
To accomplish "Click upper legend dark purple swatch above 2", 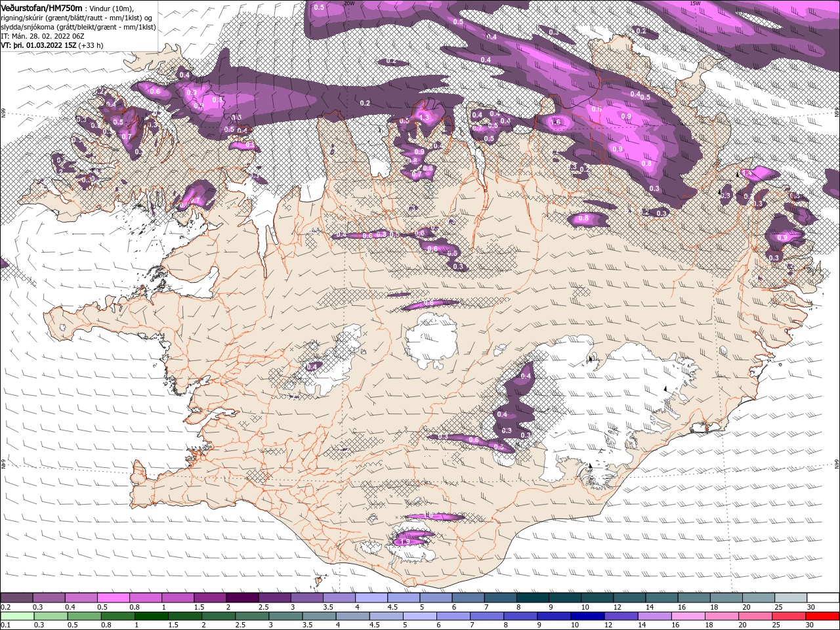I will (x=243, y=598).
